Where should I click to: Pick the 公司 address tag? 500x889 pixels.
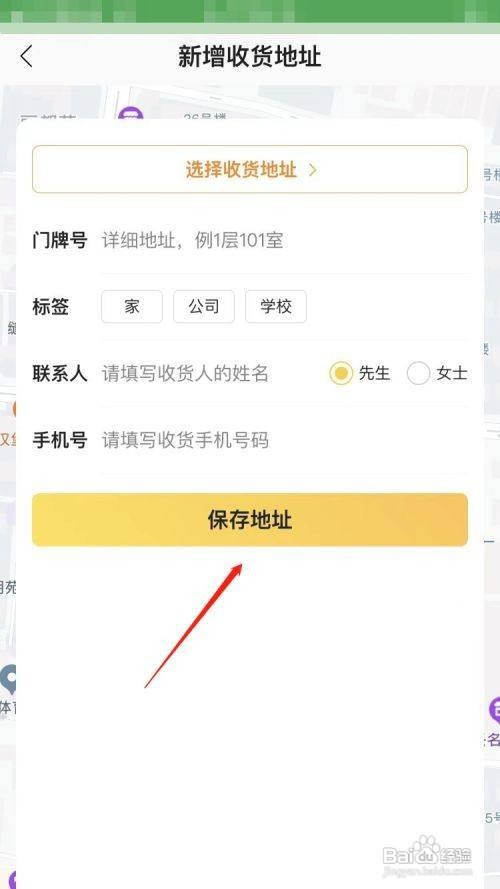(204, 307)
